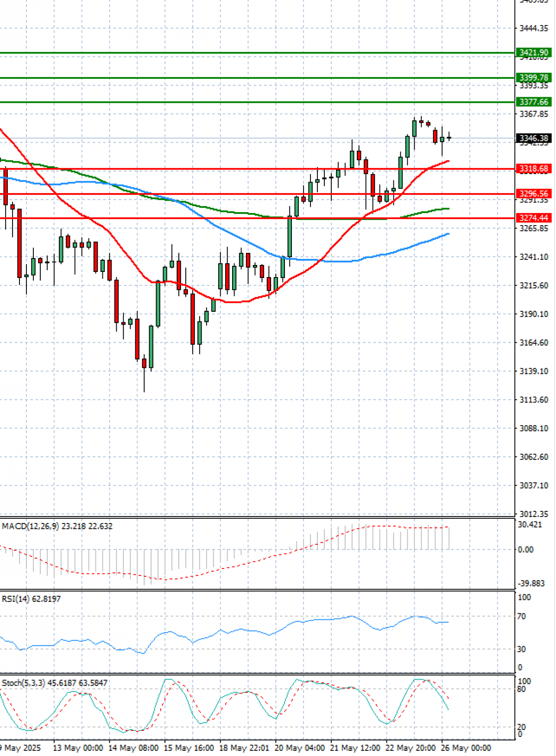Click the 13 May 00:00 date label

click(x=78, y=748)
